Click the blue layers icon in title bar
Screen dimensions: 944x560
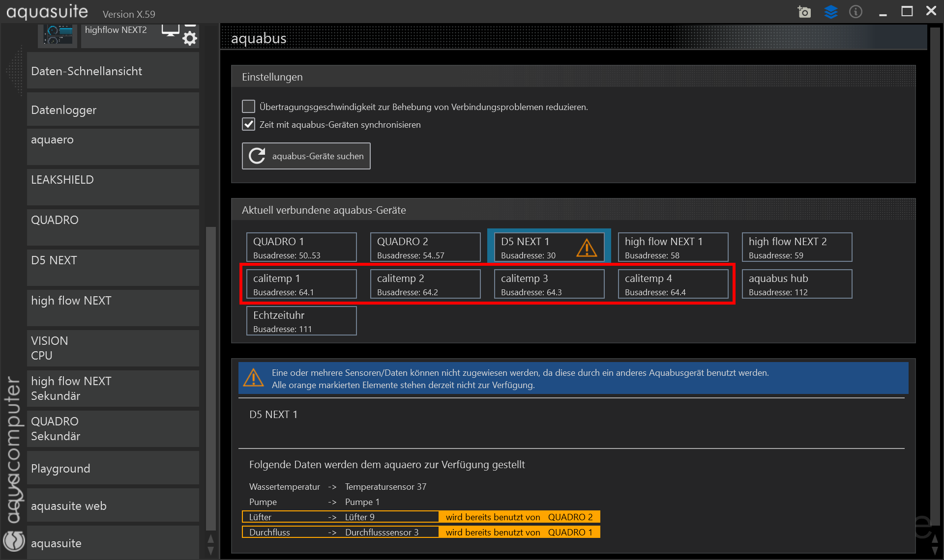830,12
